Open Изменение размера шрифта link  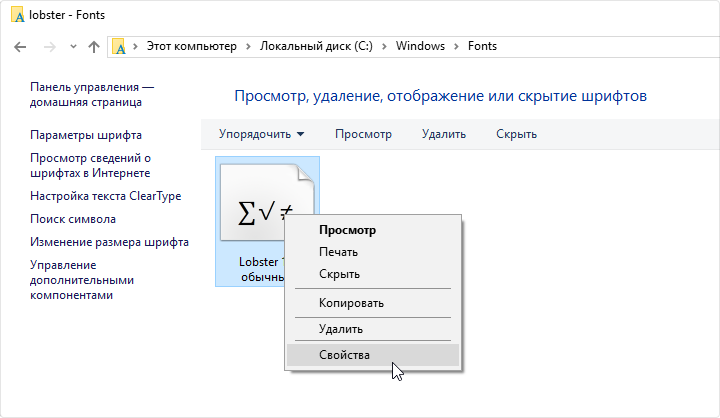click(x=109, y=242)
